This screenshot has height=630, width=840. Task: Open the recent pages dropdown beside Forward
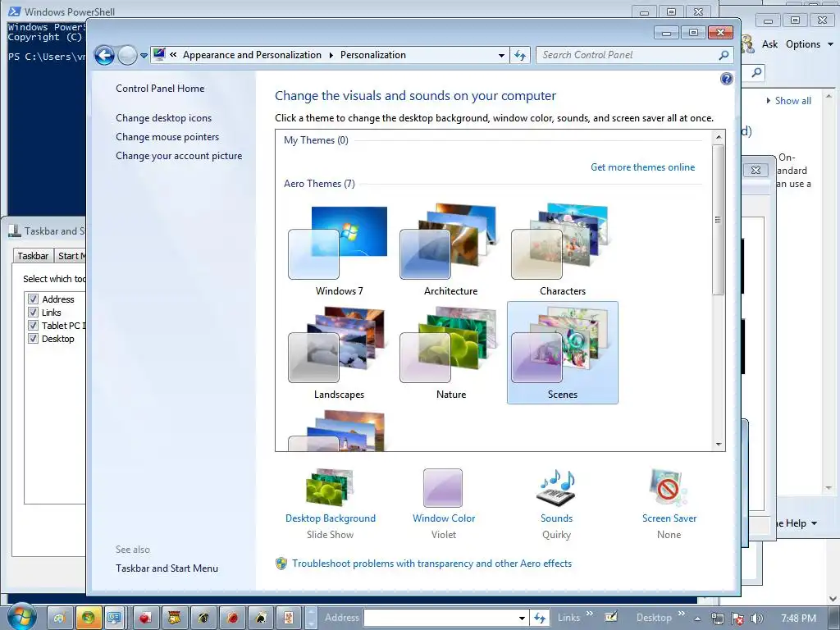[x=144, y=55]
